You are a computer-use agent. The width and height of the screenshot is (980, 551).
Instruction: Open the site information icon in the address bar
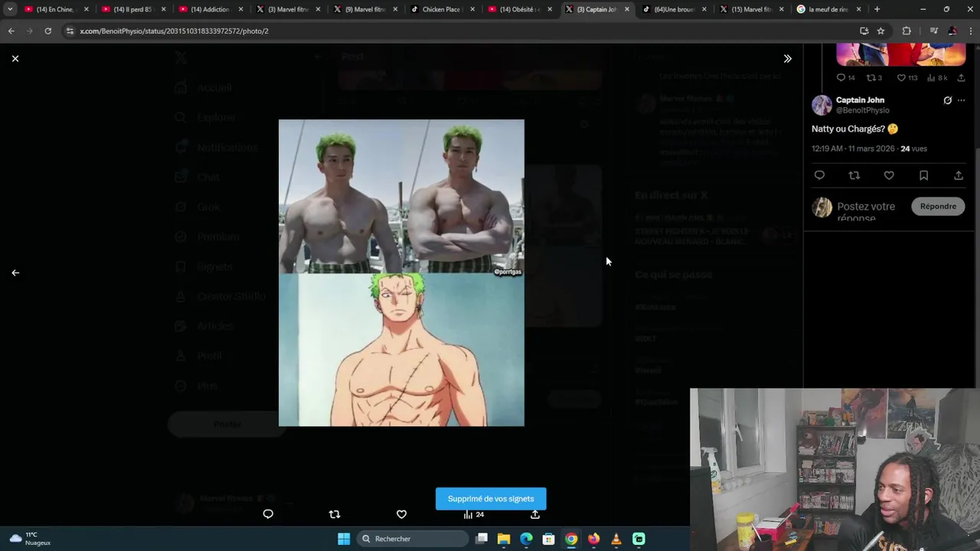pyautogui.click(x=70, y=31)
